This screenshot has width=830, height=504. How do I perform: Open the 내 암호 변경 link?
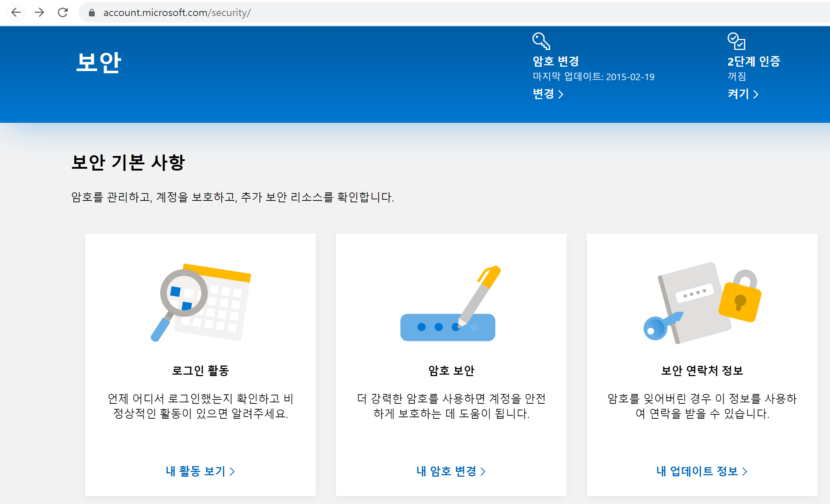point(451,471)
